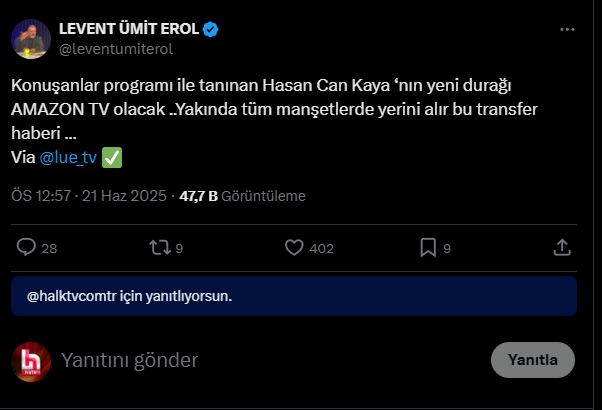
Task: Bookmark this tweet with the bookmark icon
Action: coord(428,248)
